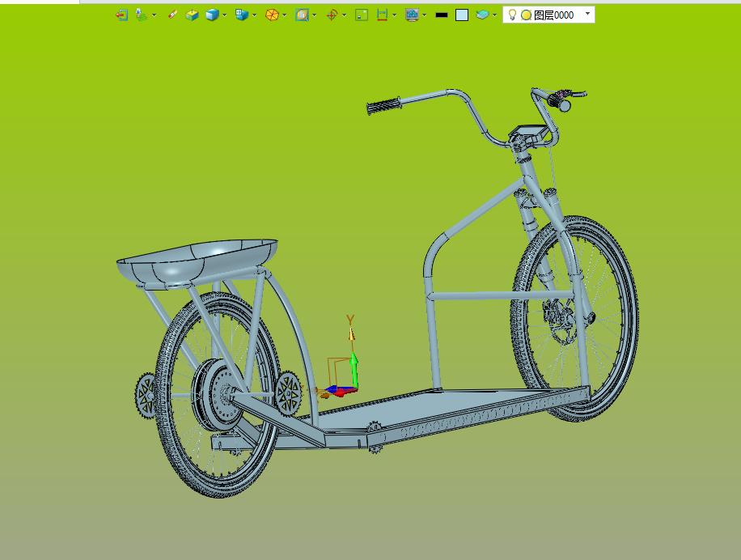741x560 pixels.
Task: Open the 图层0000 layer dropdown arrow
Action: [587, 14]
